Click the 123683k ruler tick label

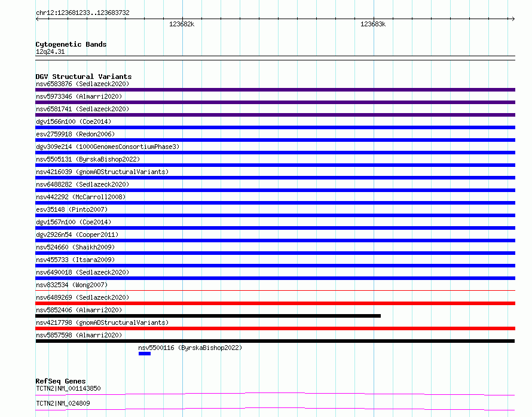[373, 24]
